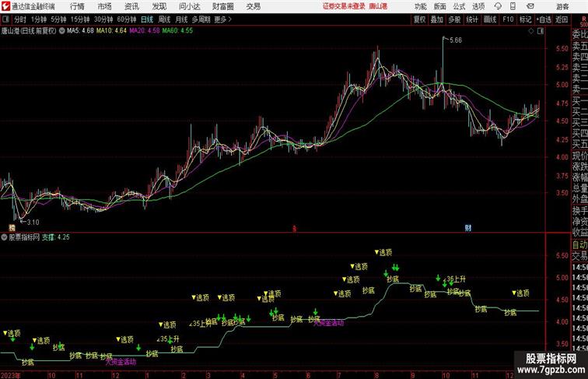
Task: Click the 统计 statistics toolbar button
Action: (472, 19)
